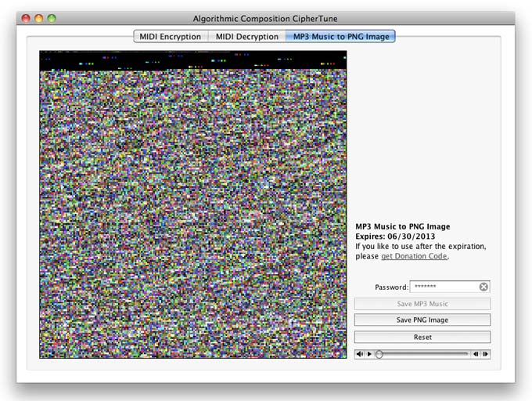The height and width of the screenshot is (401, 532).
Task: Click the bold 'MP3 Music to PNG Image' heading
Action: point(403,226)
